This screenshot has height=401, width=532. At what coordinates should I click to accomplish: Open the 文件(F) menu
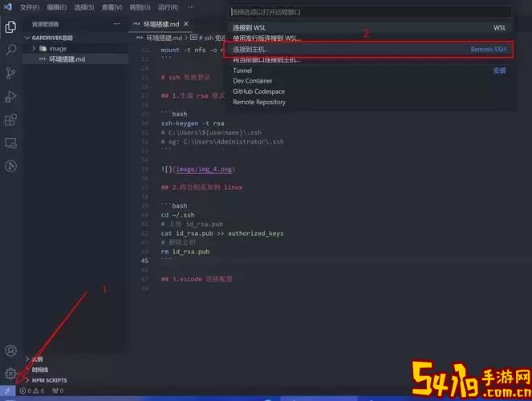(x=30, y=7)
